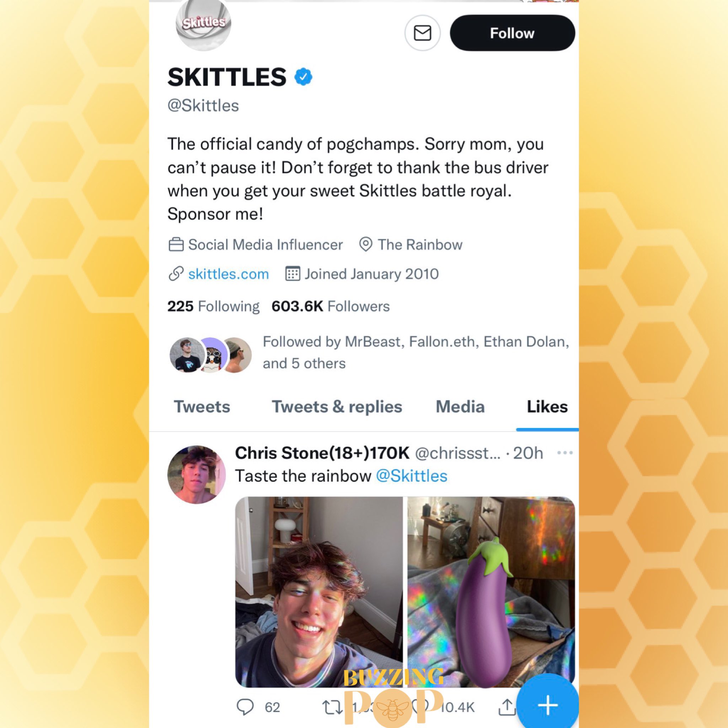
Task: Open the smiling selfie photo
Action: tap(319, 592)
